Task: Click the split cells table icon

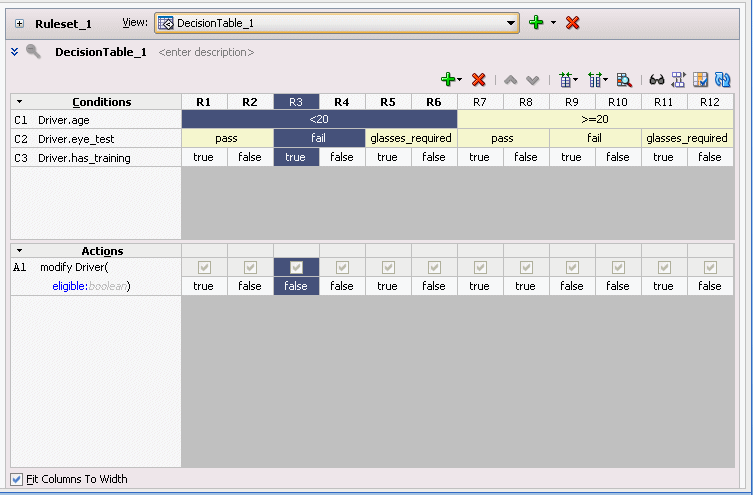Action: 595,80
